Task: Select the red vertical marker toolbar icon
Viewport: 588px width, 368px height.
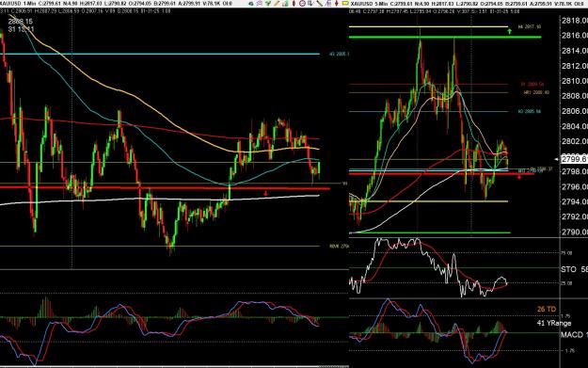Action: [x=294, y=4]
